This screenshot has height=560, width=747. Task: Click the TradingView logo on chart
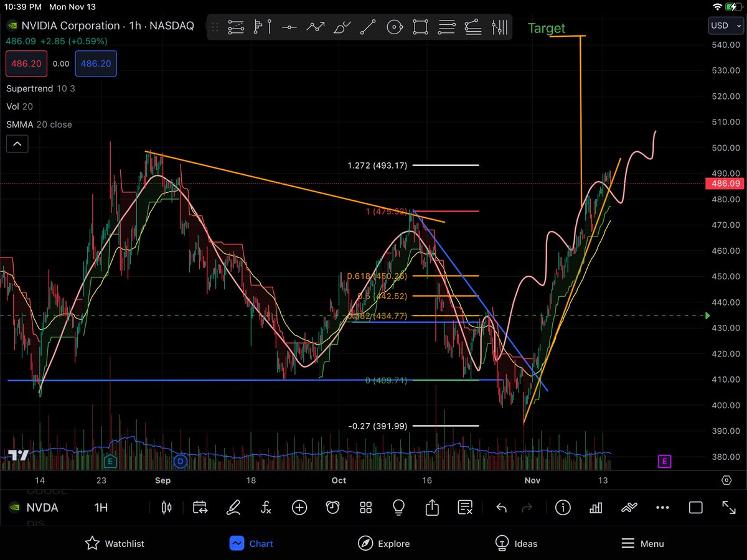pos(18,455)
